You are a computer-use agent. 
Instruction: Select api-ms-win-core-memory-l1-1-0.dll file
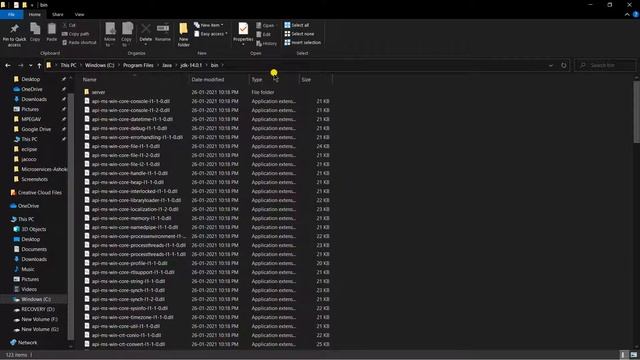pos(131,218)
